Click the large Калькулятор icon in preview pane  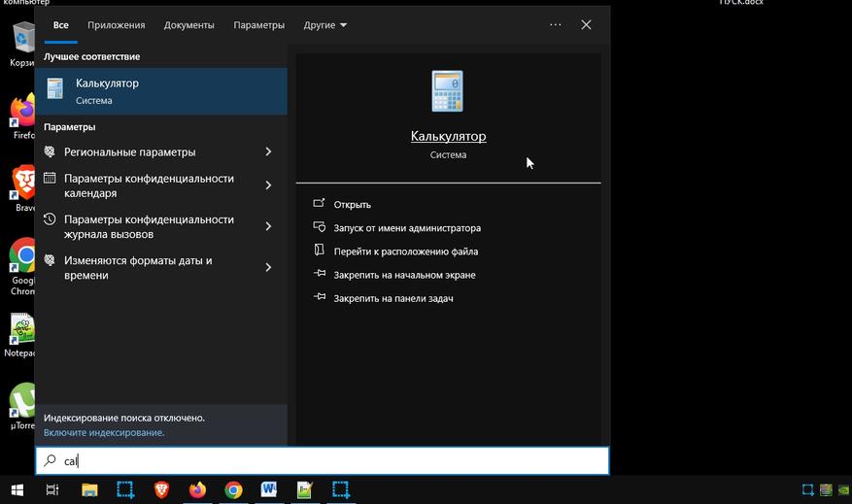(448, 91)
